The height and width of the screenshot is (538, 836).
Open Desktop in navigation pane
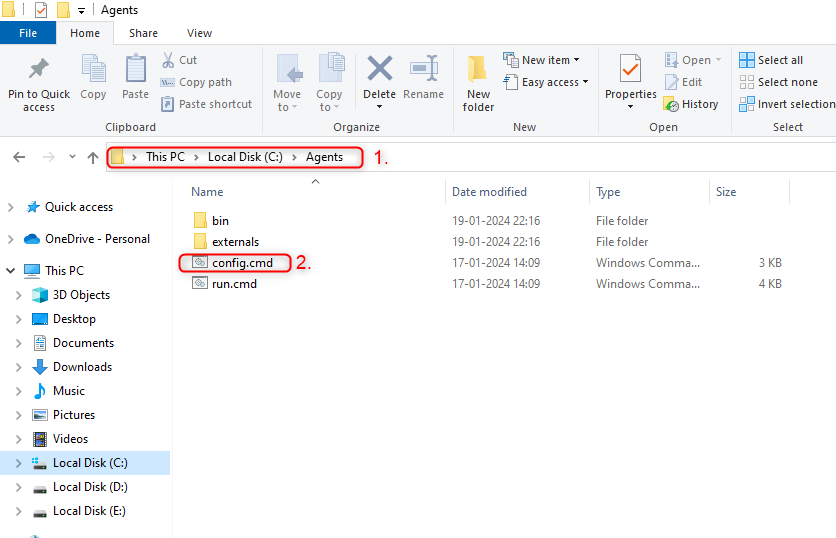pyautogui.click(x=74, y=319)
